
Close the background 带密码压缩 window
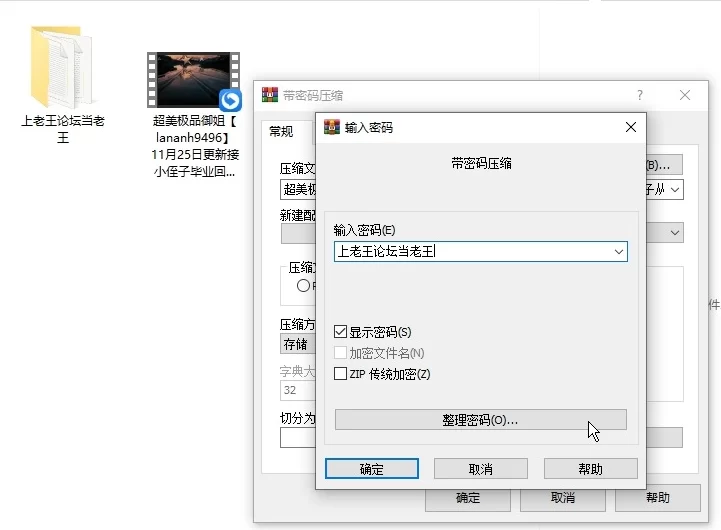click(685, 95)
